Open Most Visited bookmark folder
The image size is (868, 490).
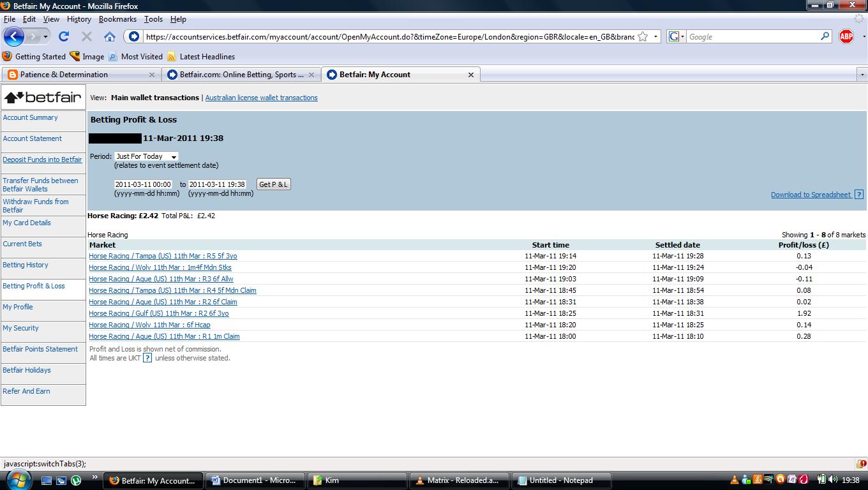135,57
